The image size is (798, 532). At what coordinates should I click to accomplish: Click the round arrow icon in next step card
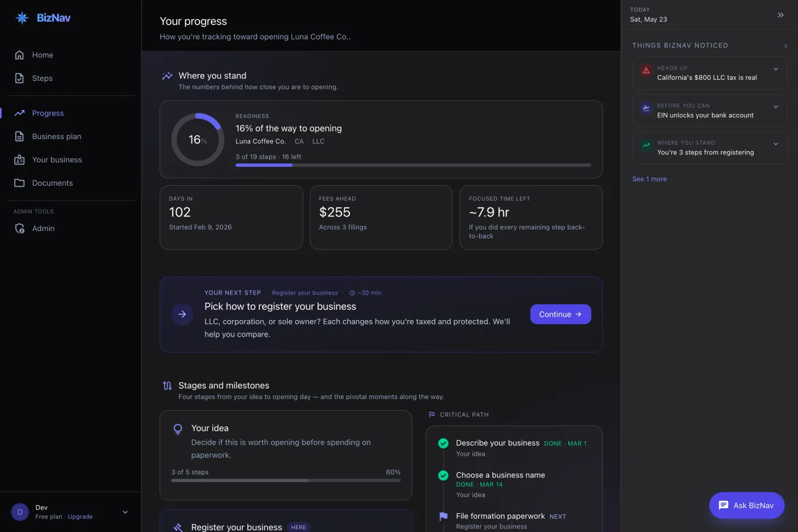(182, 314)
